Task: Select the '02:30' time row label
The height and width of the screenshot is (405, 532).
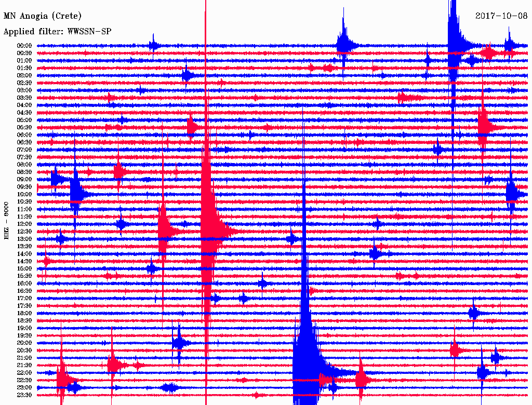Action: (24, 83)
